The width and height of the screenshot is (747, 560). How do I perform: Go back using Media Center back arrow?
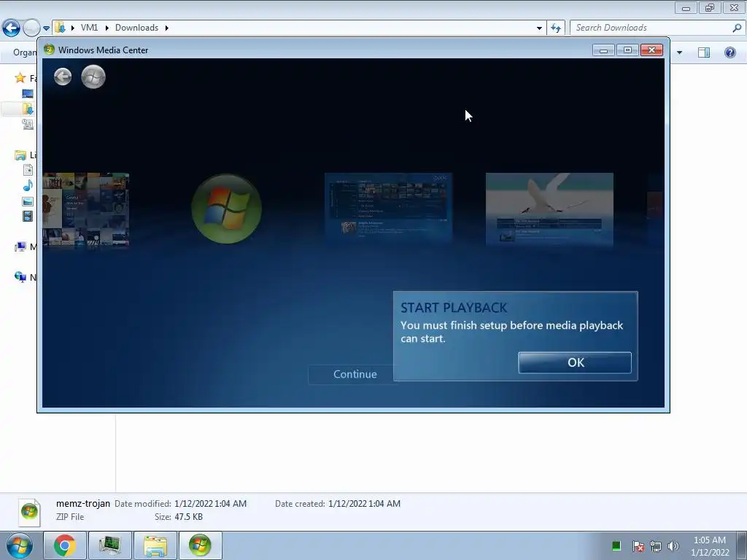click(63, 77)
